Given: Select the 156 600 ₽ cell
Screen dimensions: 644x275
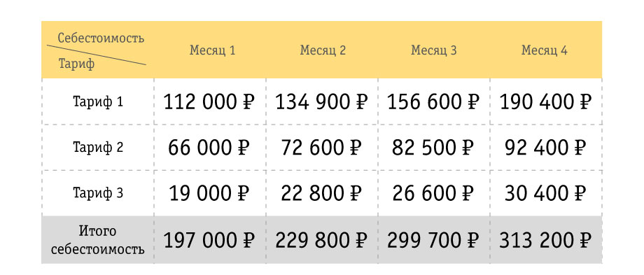Looking at the screenshot, I should (433, 101).
